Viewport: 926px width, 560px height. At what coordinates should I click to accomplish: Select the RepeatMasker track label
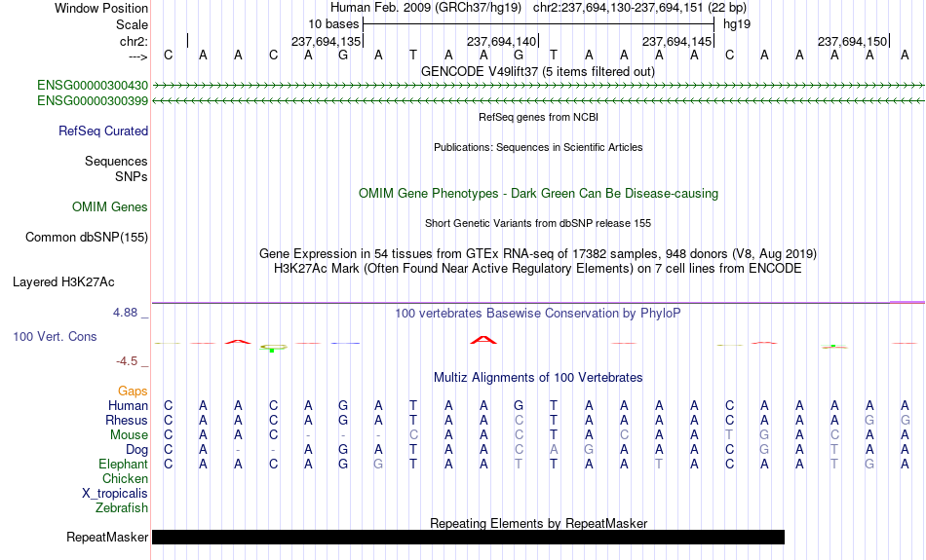107,537
